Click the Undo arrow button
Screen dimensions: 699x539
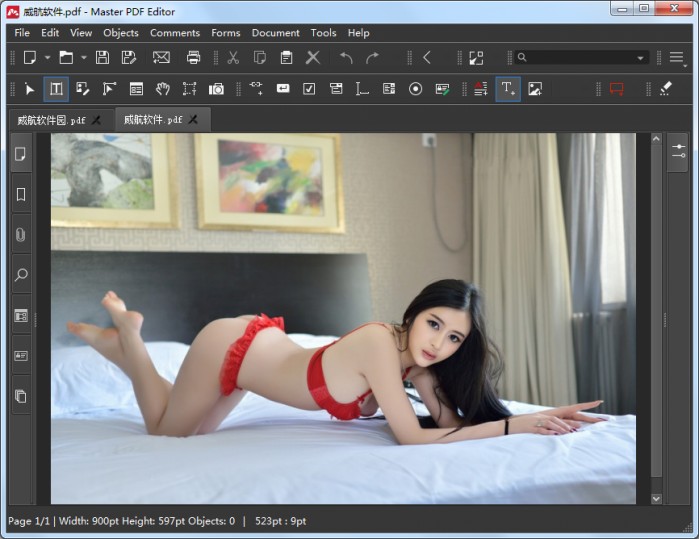coord(346,58)
